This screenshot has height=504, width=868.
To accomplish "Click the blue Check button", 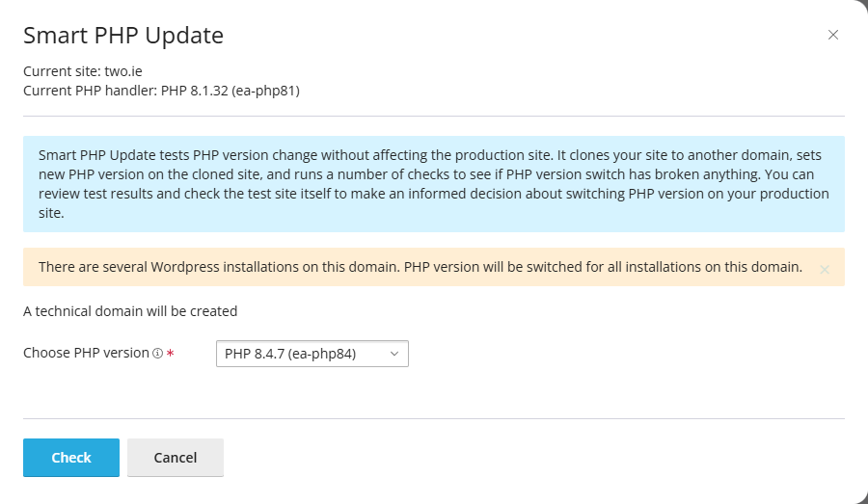I will click(x=71, y=458).
